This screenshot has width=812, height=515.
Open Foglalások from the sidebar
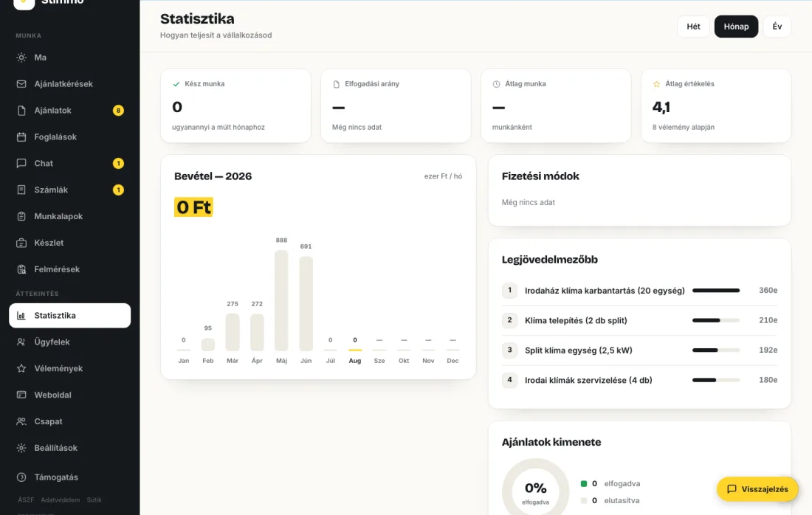click(x=70, y=136)
